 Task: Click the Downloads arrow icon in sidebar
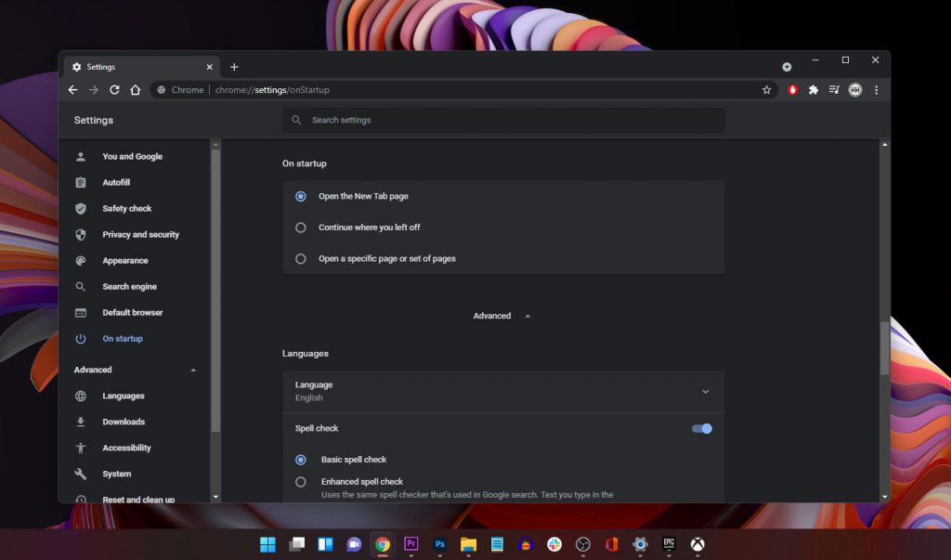click(81, 423)
